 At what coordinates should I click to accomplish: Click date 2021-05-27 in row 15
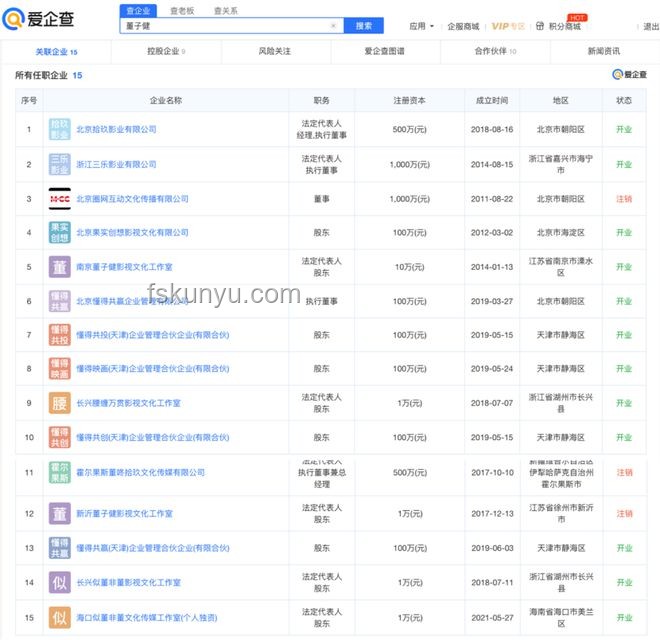[492, 618]
